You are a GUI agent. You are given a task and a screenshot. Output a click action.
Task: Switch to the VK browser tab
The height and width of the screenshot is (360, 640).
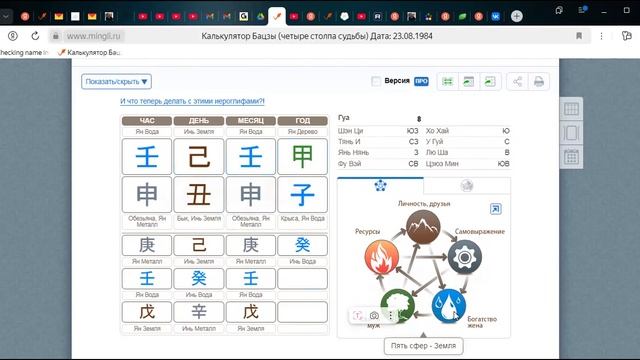pos(496,16)
